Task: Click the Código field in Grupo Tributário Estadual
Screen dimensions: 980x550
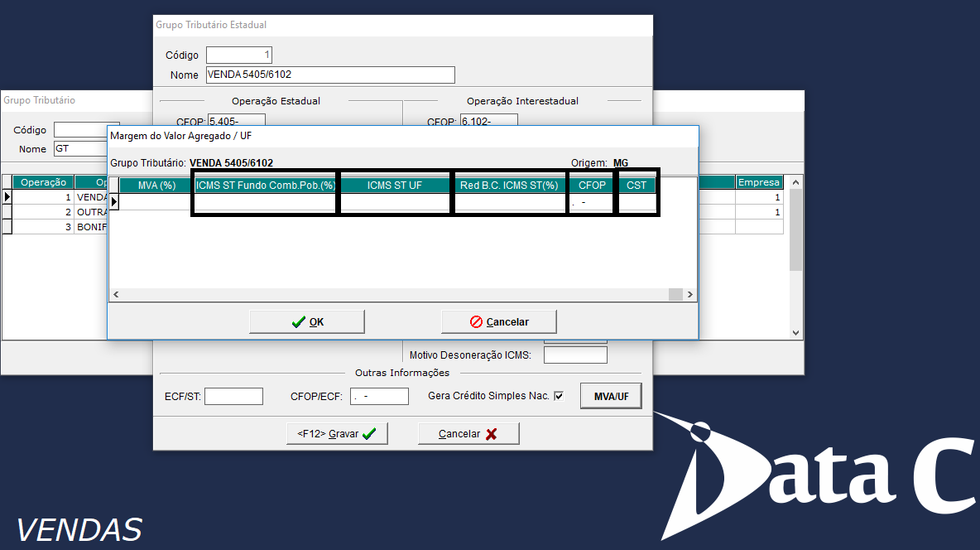Action: tap(239, 55)
